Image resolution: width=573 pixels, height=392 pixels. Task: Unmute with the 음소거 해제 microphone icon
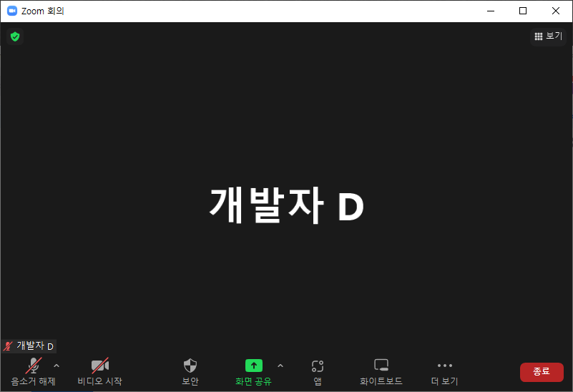[x=34, y=366]
